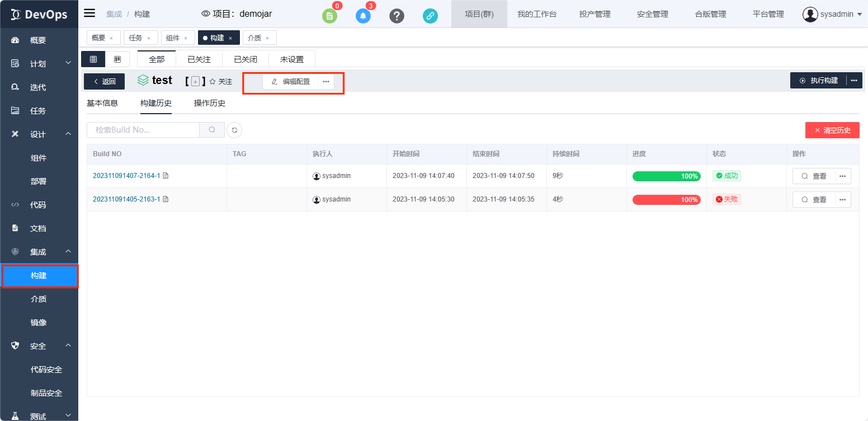
Task: Open the green document notifications icon
Action: click(329, 16)
